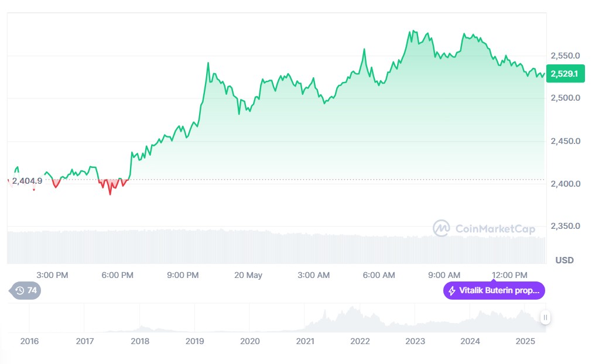Open the Vitalik Buterin news event tag
Viewport: 592px width, 364px height.
point(494,291)
